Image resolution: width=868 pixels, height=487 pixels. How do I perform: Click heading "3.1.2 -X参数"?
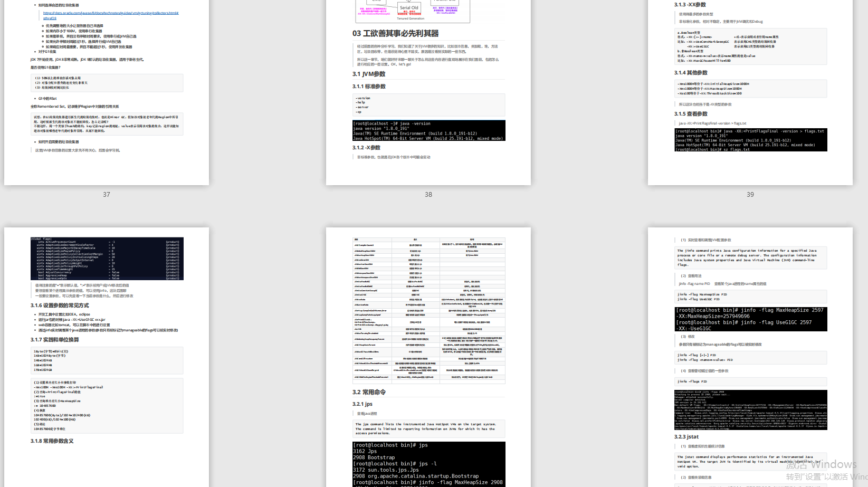point(366,148)
